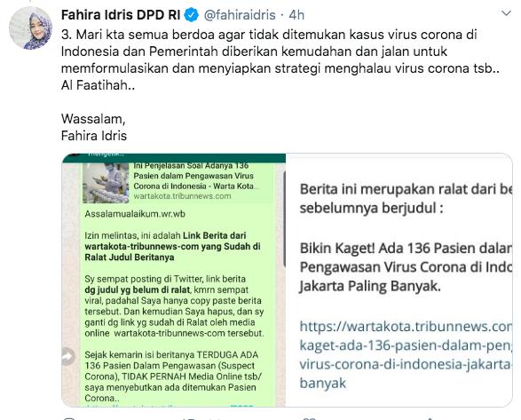The image size is (521, 420).
Task: Click the blue verified badge
Action: [192, 15]
